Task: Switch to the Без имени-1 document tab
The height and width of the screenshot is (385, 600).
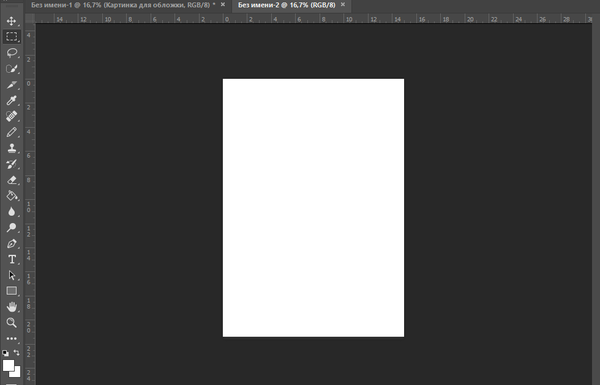Action: coord(123,5)
